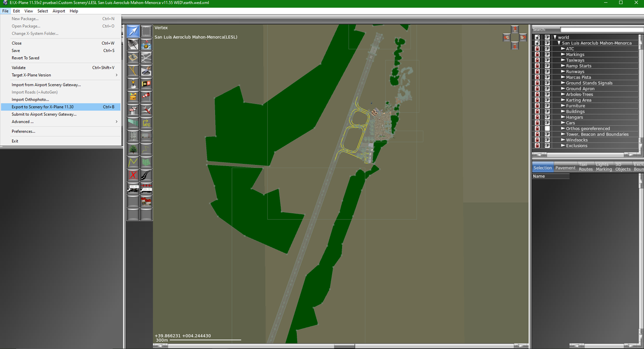Click the Search field in hierarchy panel
Viewport: 644px width, 349px height.
click(x=601, y=30)
